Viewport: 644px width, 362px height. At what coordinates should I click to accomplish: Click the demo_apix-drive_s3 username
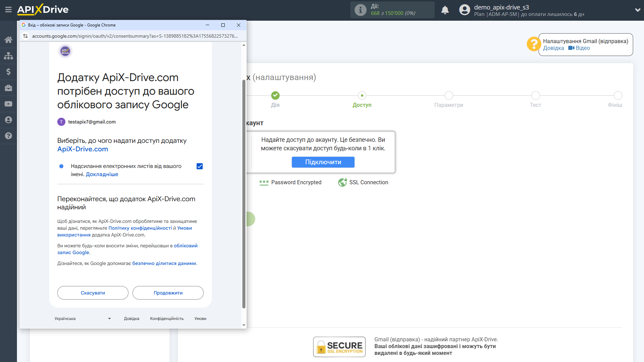(501, 7)
